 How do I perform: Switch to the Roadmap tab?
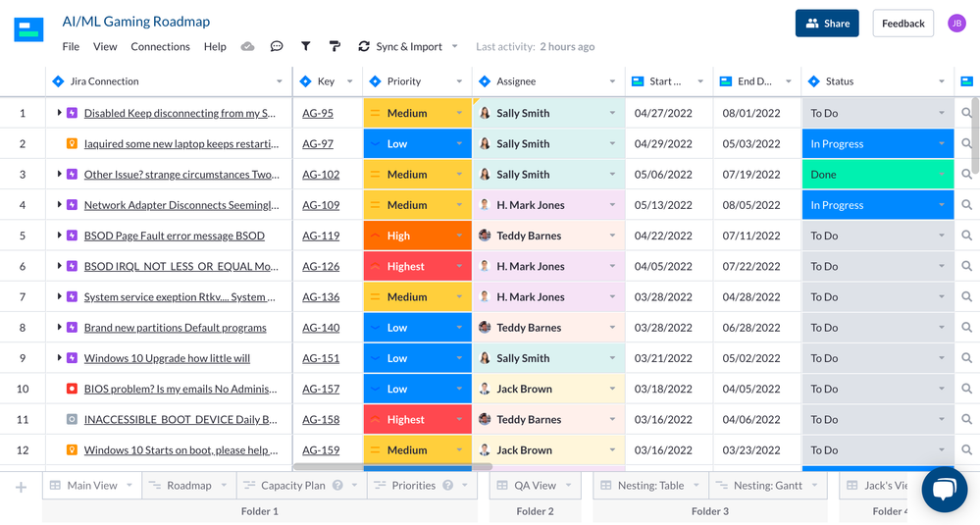pyautogui.click(x=189, y=485)
